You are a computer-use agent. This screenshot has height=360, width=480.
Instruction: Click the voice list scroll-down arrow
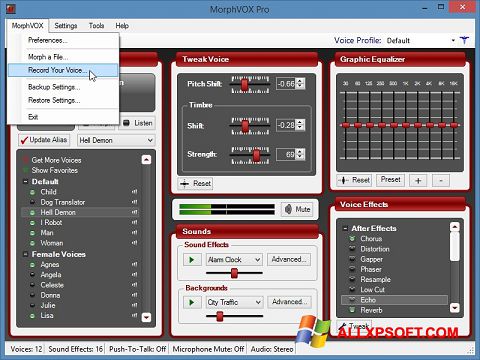coord(146,317)
